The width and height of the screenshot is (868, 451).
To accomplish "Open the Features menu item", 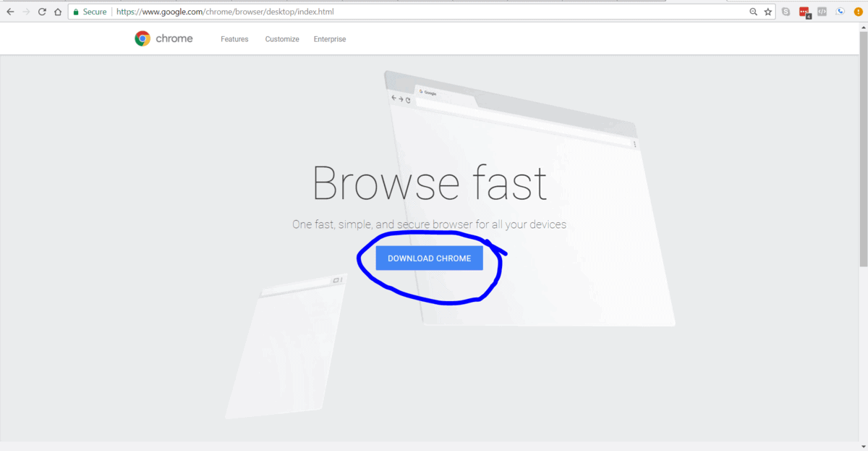I will (x=234, y=39).
